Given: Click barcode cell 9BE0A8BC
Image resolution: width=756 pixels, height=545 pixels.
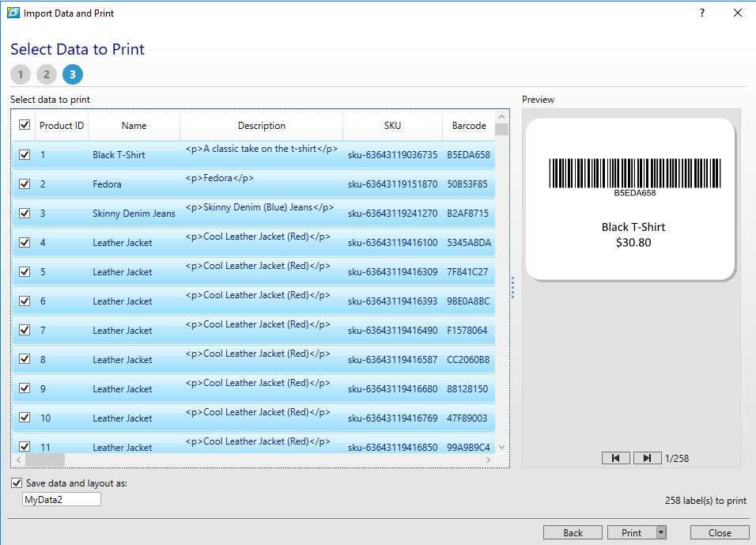Looking at the screenshot, I should [468, 301].
